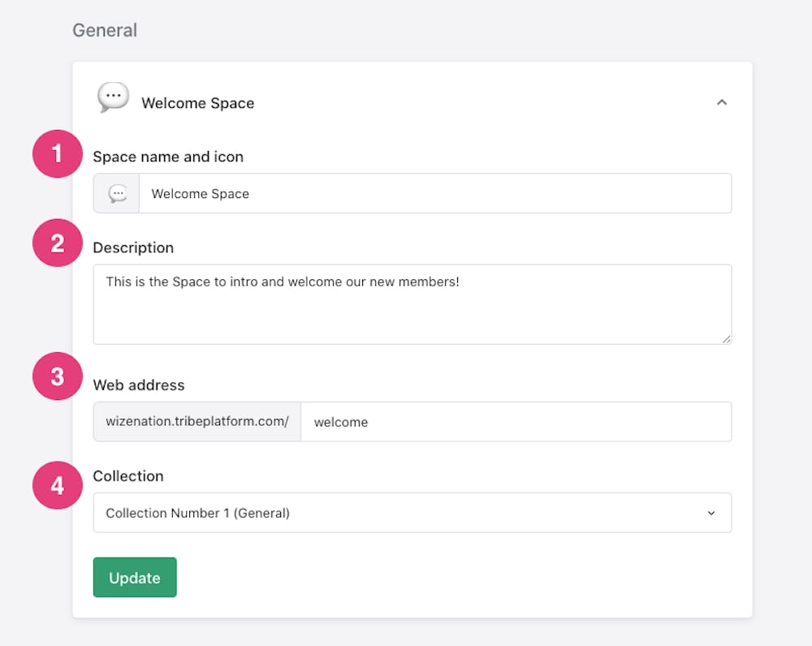
Task: Click the Collection field label
Action: pos(128,476)
